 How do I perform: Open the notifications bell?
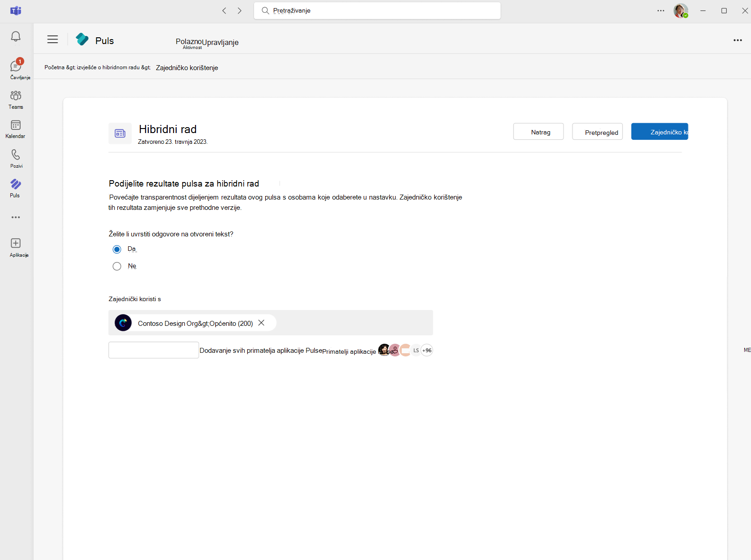coord(16,36)
